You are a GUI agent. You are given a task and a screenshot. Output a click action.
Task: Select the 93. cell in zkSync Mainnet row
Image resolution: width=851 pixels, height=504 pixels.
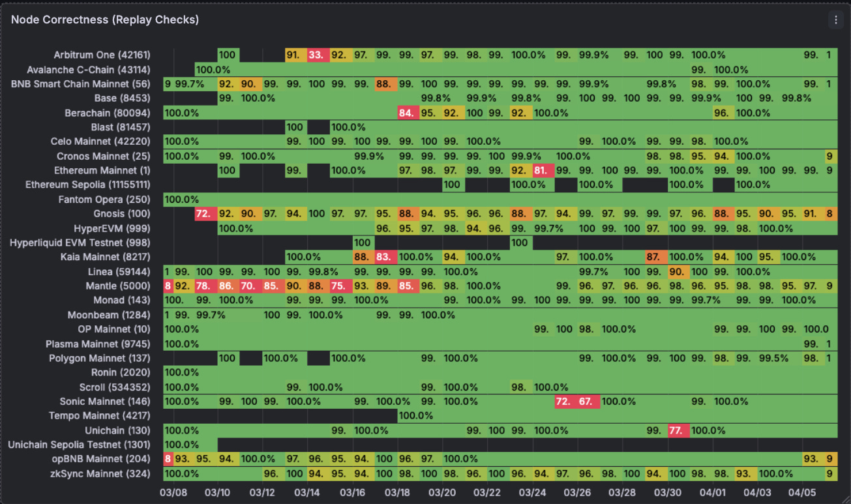coord(746,473)
